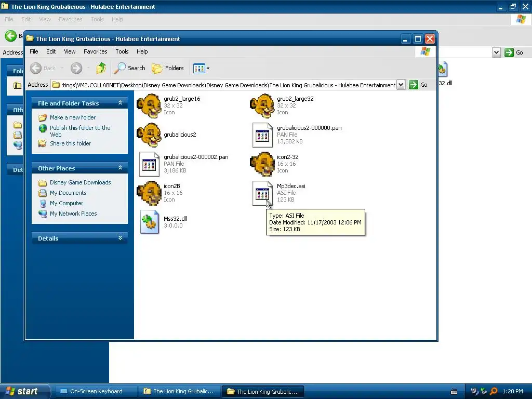Open the View menu in front window
532x399 pixels.
(x=70, y=51)
